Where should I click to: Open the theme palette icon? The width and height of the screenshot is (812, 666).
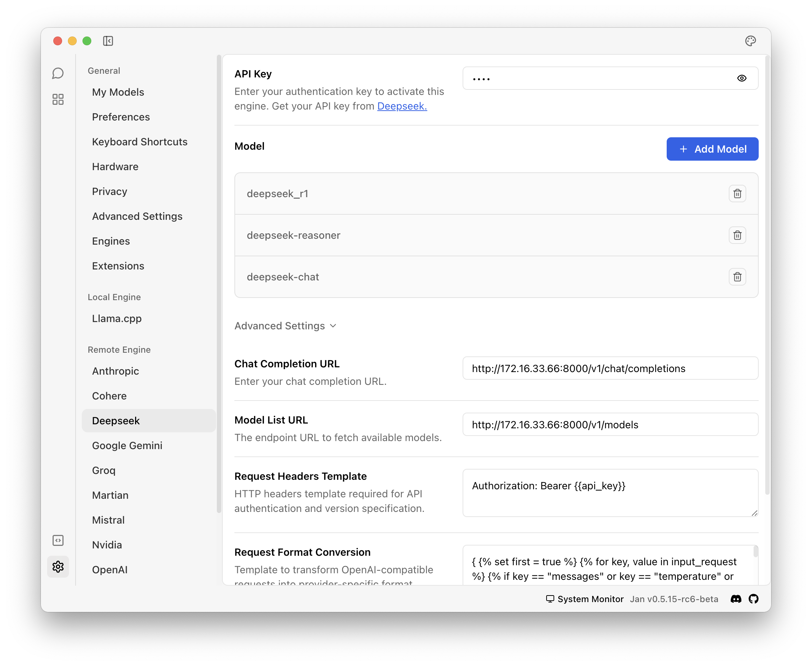tap(750, 41)
